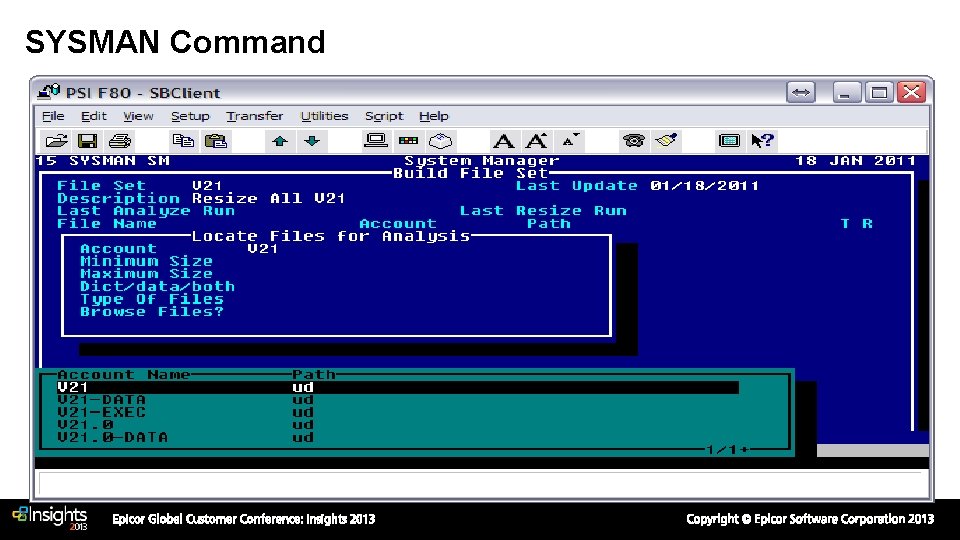Click the Copy toolbar icon

click(183, 141)
